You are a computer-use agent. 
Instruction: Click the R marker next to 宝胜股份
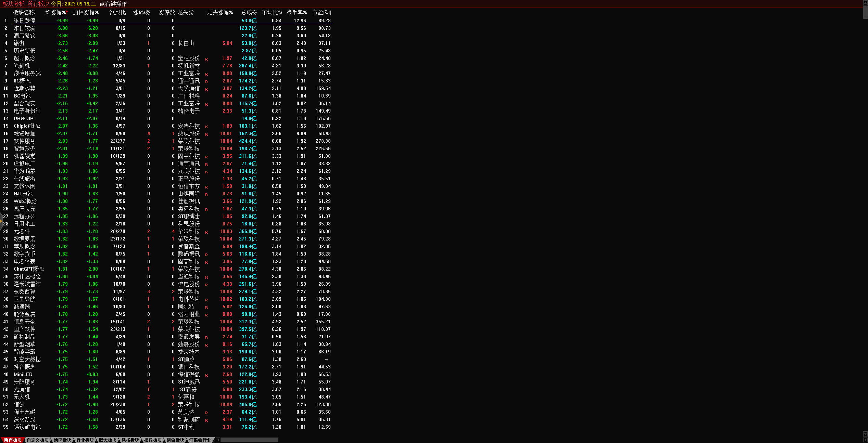[206, 59]
